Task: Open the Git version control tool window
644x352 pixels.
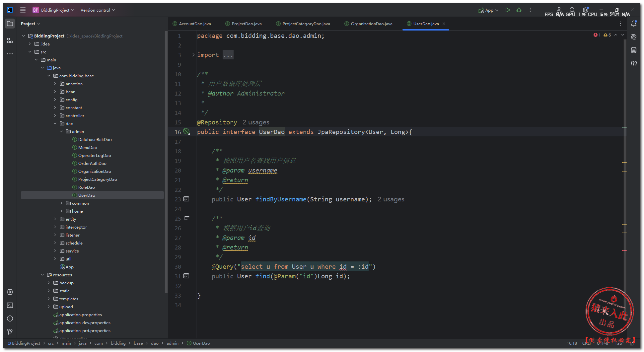Action: [x=10, y=332]
